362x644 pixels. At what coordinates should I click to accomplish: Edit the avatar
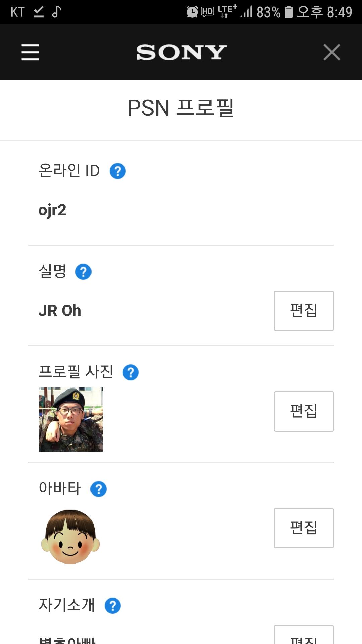coord(304,528)
